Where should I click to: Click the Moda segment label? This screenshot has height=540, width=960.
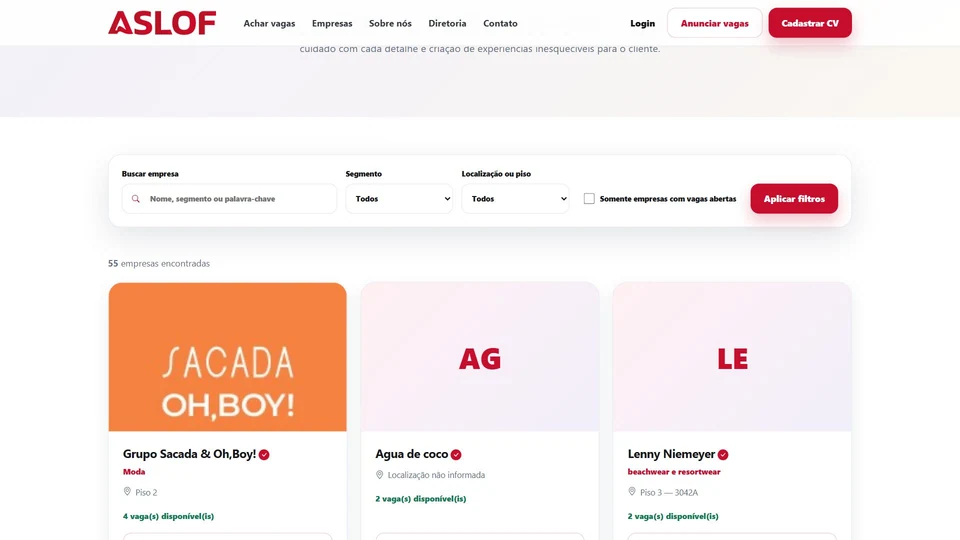134,472
